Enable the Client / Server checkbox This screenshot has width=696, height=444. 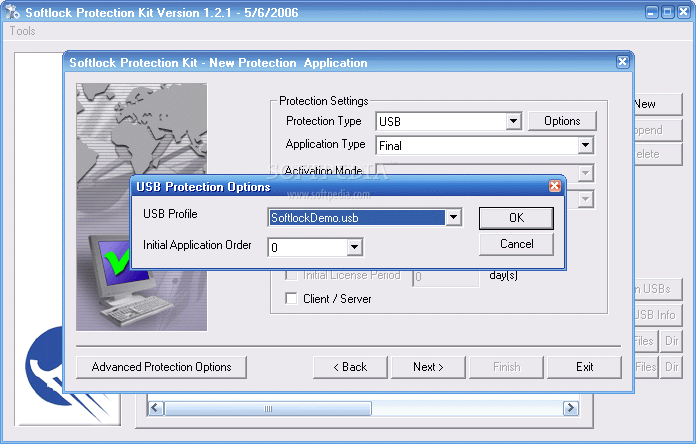tap(291, 298)
